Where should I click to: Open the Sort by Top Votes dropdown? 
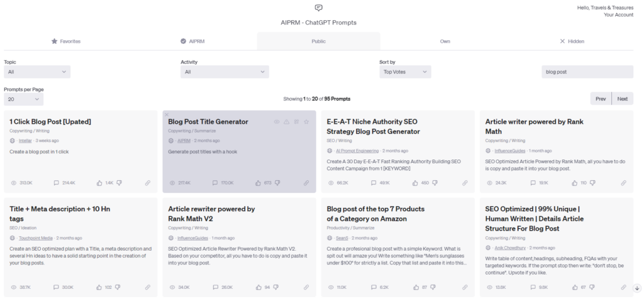tap(405, 72)
